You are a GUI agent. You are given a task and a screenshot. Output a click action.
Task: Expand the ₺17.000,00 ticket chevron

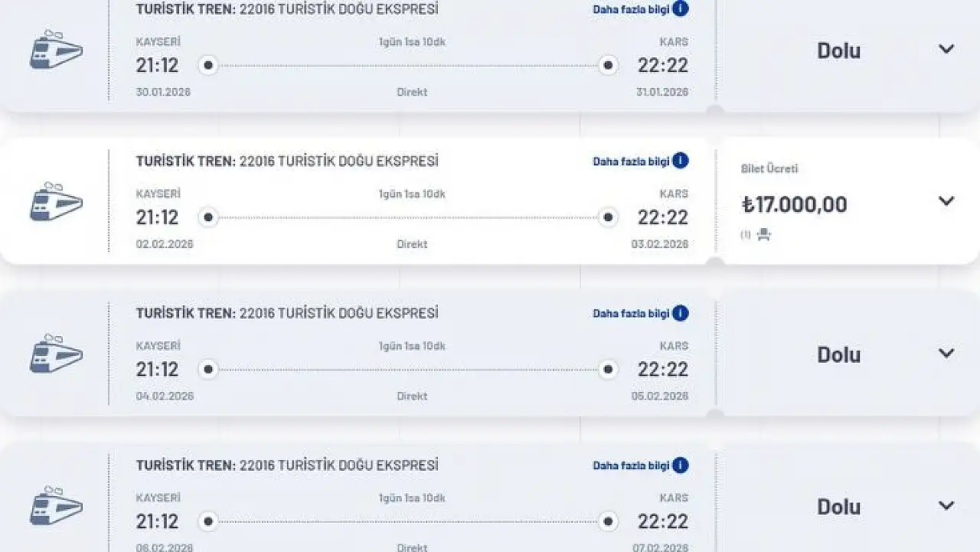click(x=946, y=201)
